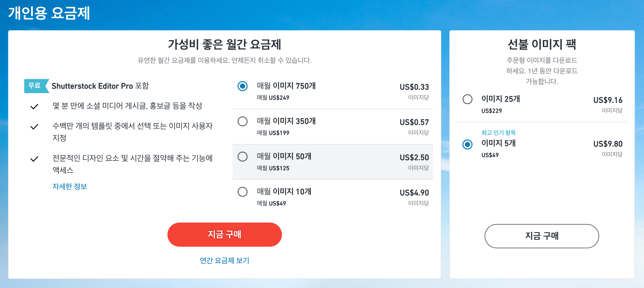
Task: Open the 연간 요금제 보기 link
Action: 224,260
